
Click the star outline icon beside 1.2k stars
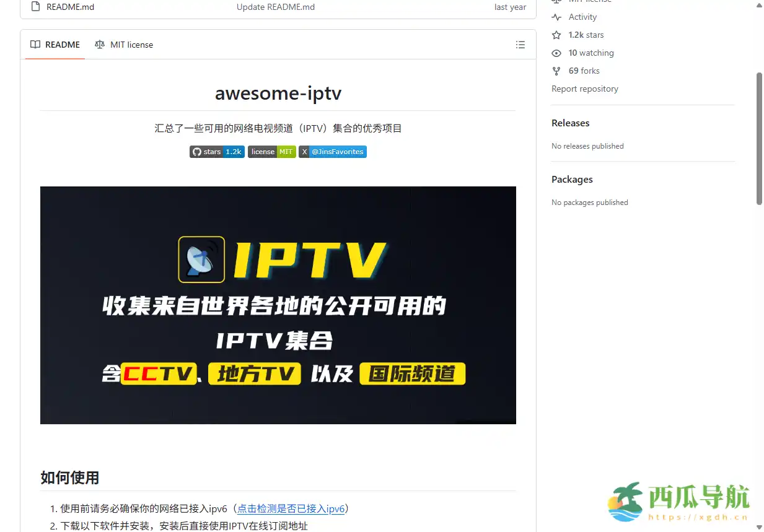556,35
